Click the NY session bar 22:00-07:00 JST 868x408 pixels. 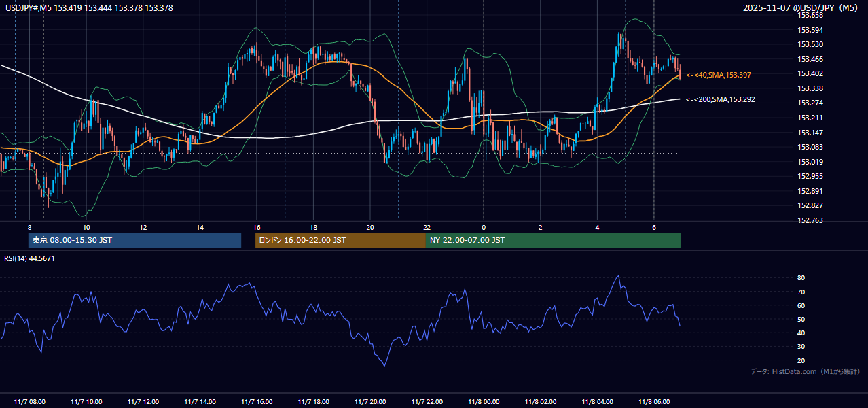554,240
